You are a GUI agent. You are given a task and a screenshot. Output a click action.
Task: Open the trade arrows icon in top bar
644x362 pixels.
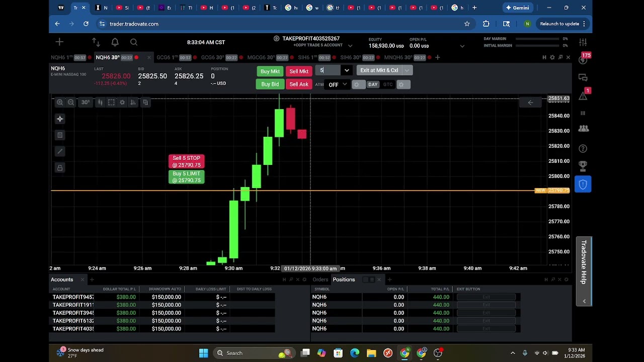point(96,42)
